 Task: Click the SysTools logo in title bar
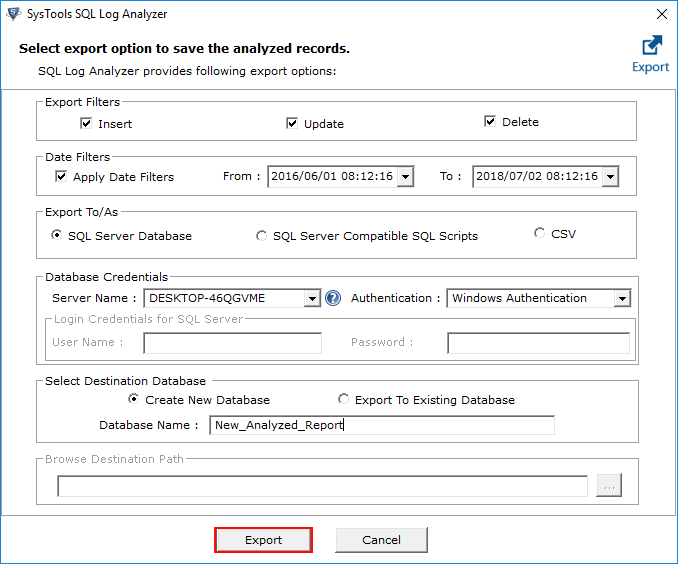coord(13,14)
